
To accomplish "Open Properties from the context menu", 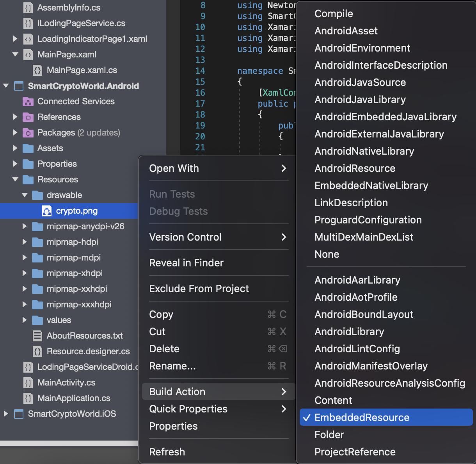I will (x=218, y=426).
